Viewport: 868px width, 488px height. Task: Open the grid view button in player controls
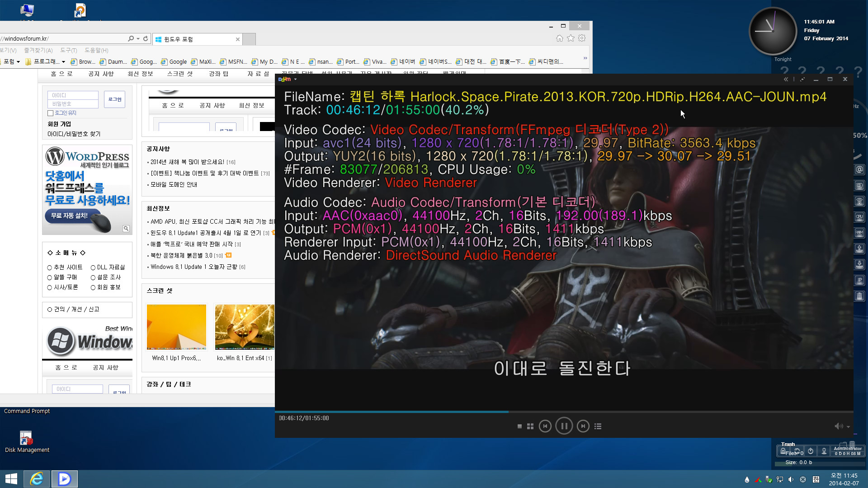click(530, 426)
